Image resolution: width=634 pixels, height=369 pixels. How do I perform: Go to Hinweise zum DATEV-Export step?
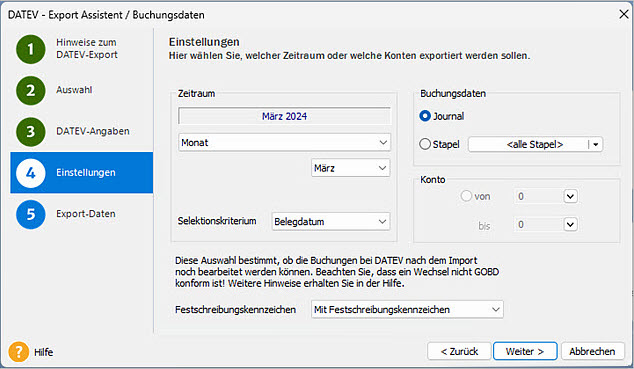[87, 48]
